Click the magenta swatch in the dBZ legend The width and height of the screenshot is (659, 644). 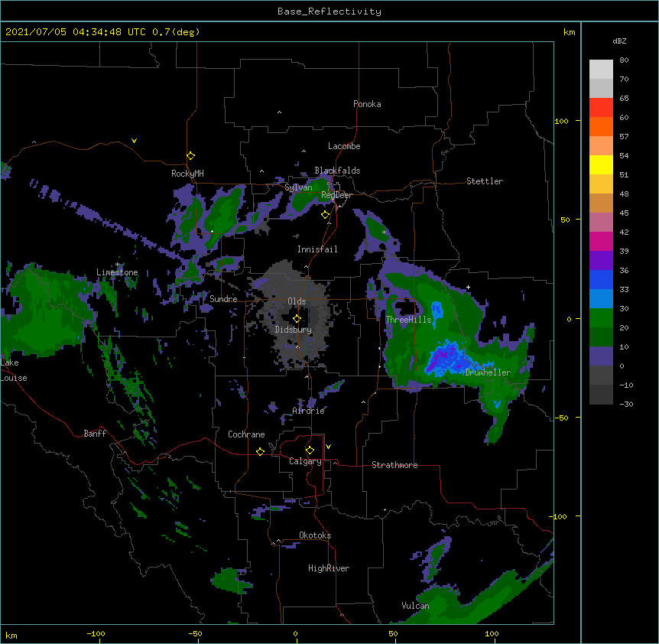pyautogui.click(x=601, y=241)
